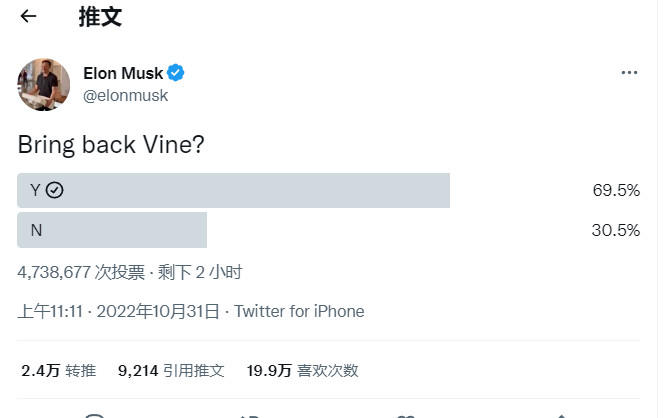Image resolution: width=663 pixels, height=418 pixels.
Task: Click the 4,738,677 votes count text
Action: point(81,272)
